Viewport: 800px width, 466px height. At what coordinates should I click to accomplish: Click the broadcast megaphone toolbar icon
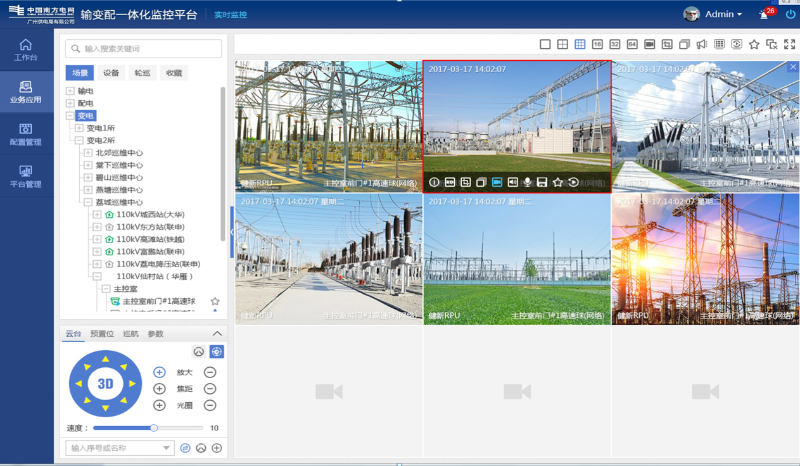pyautogui.click(x=702, y=44)
